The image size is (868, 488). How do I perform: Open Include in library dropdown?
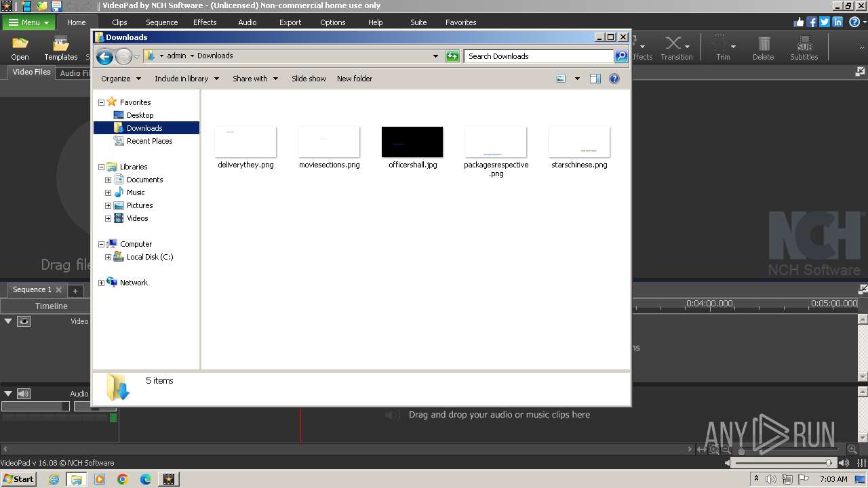186,79
